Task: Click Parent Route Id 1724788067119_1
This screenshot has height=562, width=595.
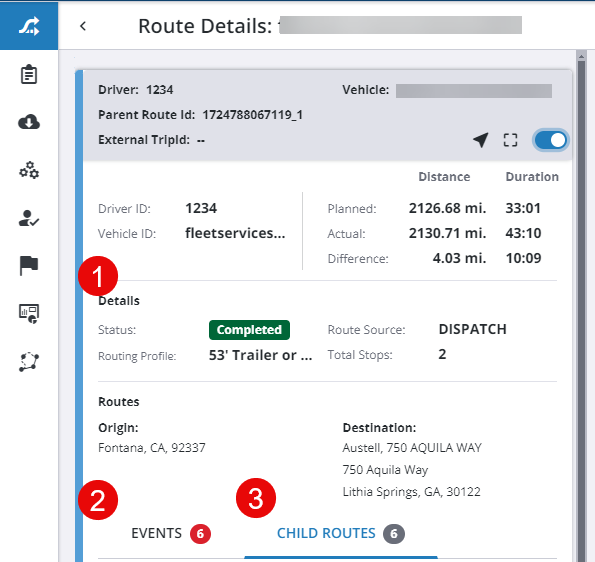Action: tap(200, 115)
